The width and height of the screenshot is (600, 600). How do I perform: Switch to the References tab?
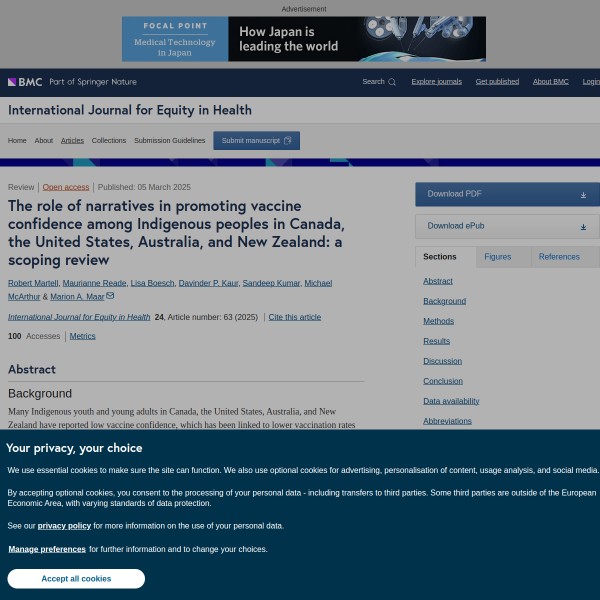pyautogui.click(x=558, y=257)
